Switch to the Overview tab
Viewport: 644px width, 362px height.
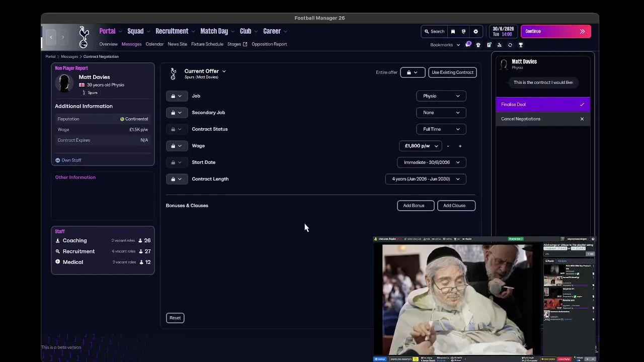[x=108, y=44]
